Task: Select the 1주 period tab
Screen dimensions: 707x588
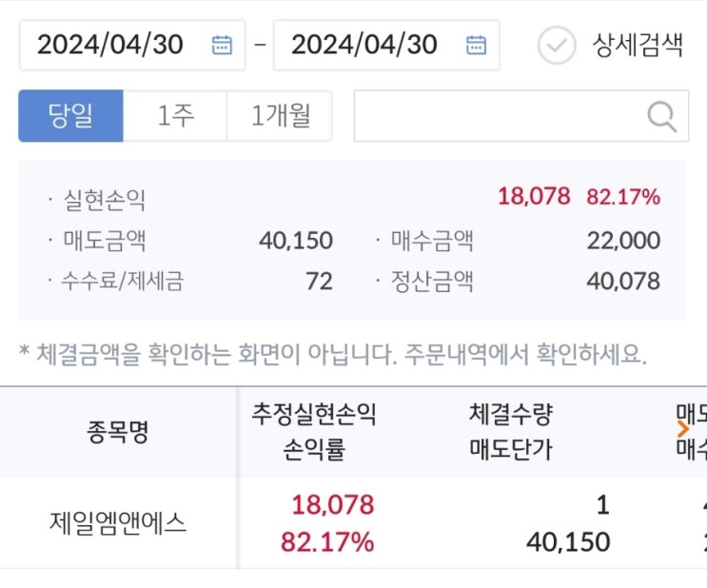Action: [175, 116]
